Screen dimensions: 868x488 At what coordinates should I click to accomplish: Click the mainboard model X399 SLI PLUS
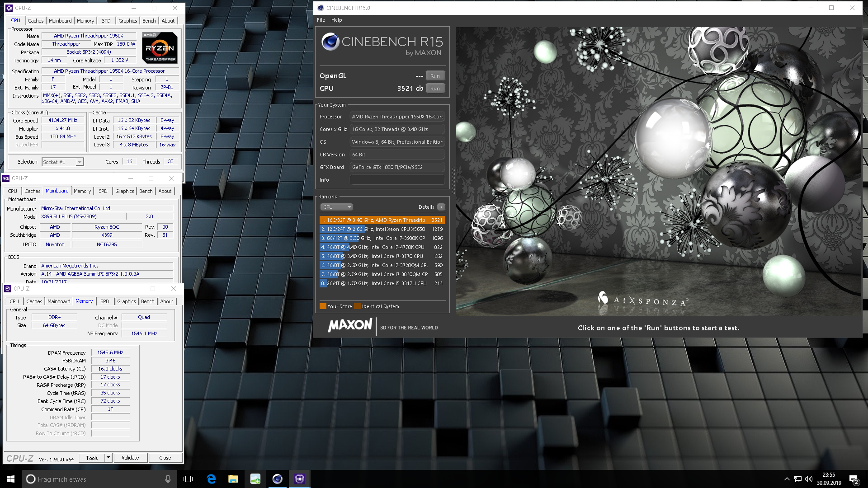click(83, 217)
